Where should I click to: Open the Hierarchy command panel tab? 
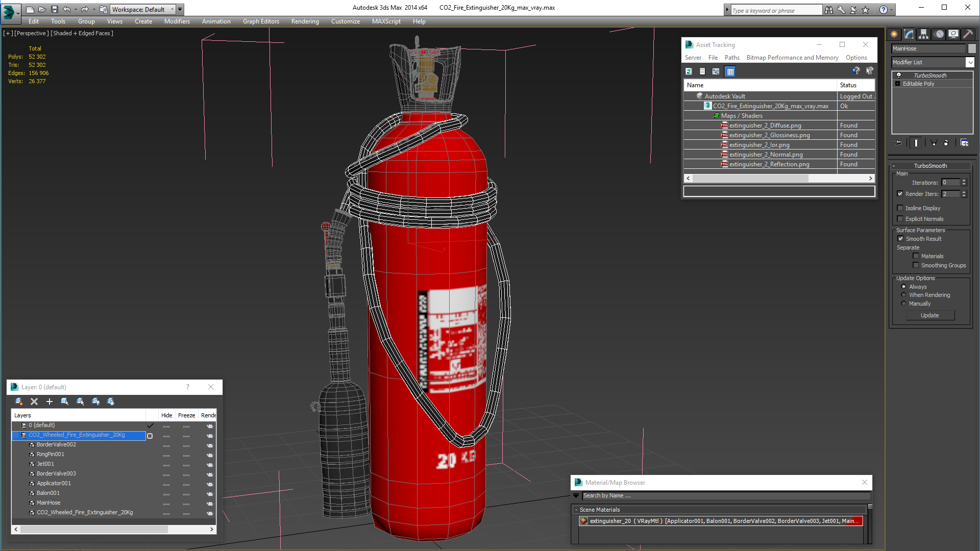pos(924,34)
